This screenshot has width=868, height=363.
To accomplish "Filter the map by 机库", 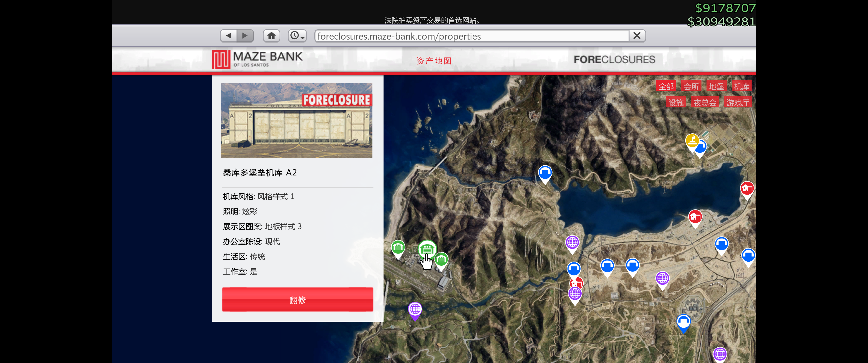I will [x=742, y=86].
